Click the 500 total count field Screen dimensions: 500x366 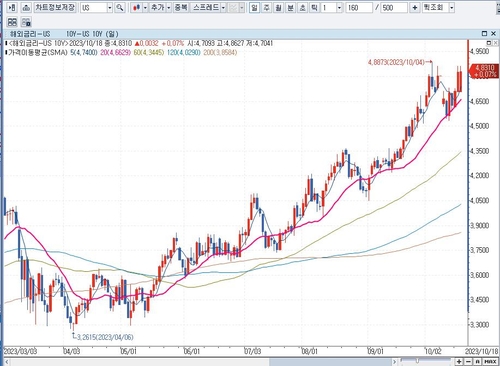394,7
